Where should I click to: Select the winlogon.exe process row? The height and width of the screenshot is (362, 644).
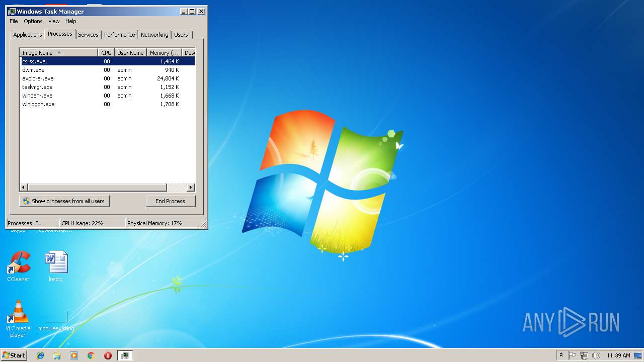click(107, 104)
